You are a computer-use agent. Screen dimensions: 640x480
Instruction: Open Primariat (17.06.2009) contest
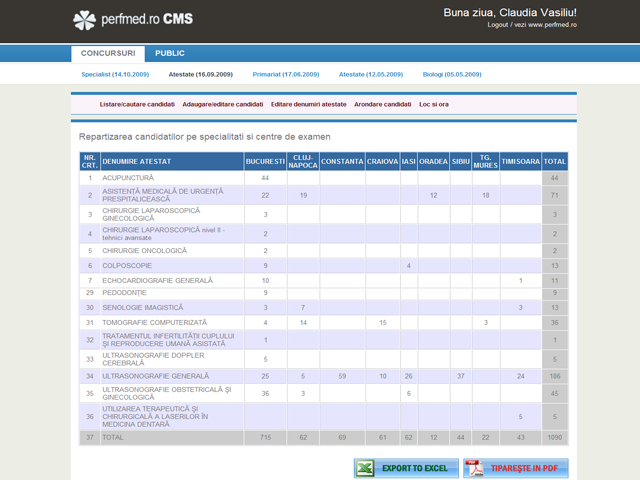click(x=285, y=74)
